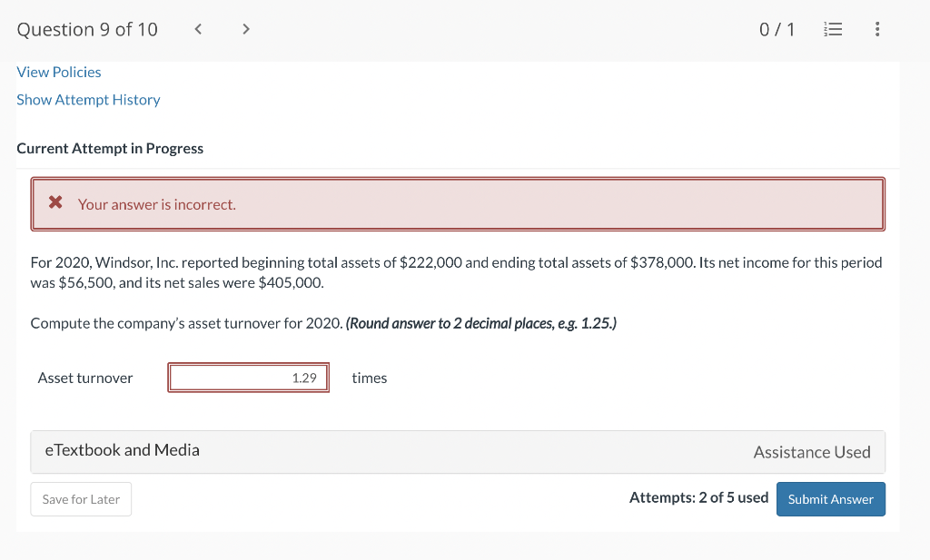The width and height of the screenshot is (930, 560).
Task: Click the 0/1 score indicator
Action: tap(777, 28)
